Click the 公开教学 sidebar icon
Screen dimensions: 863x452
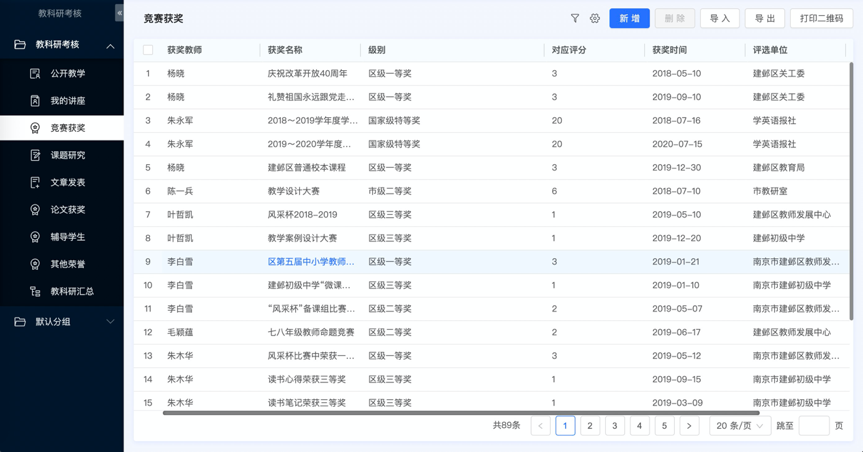(x=35, y=73)
